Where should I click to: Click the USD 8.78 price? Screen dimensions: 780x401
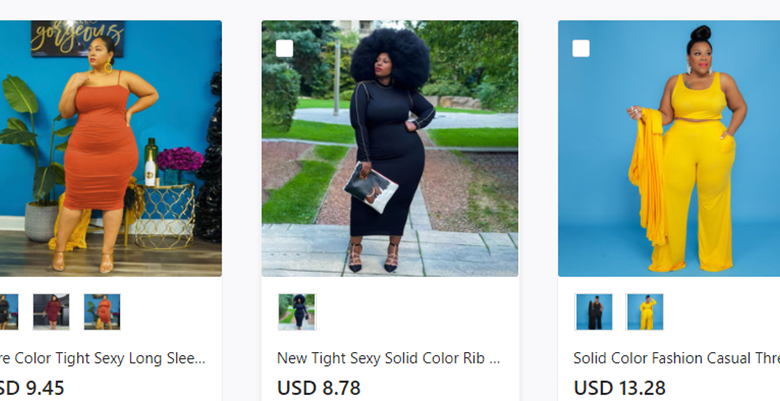[319, 388]
